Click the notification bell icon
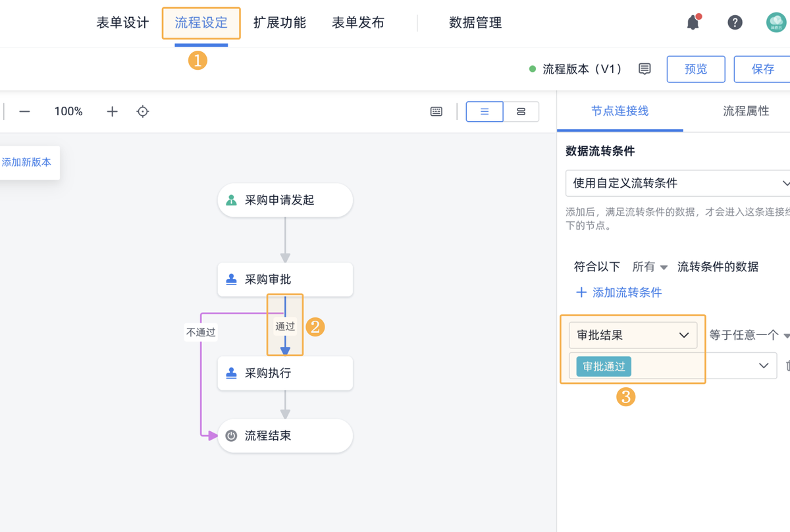 click(x=693, y=23)
